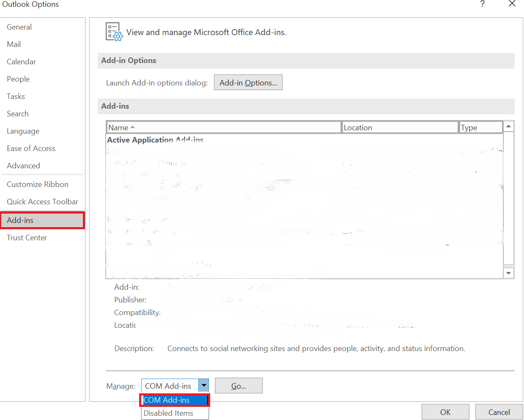Image resolution: width=524 pixels, height=420 pixels.
Task: Click the add-ins gear list icon
Action: pos(114,32)
